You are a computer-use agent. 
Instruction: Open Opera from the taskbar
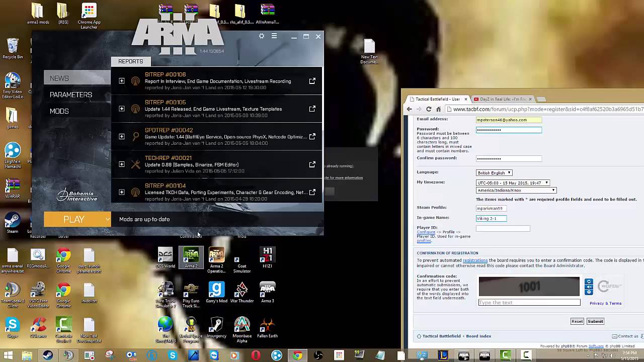(x=256, y=355)
